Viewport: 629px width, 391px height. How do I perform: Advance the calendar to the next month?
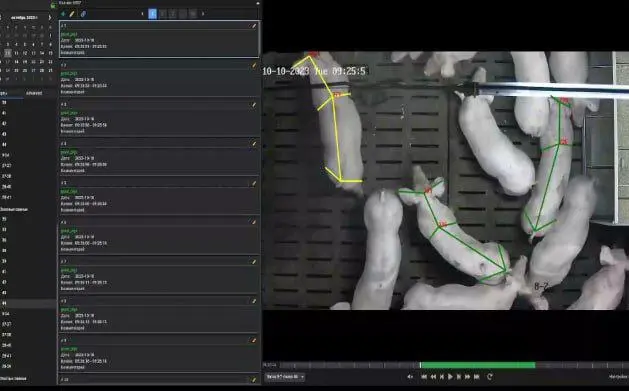[50, 18]
